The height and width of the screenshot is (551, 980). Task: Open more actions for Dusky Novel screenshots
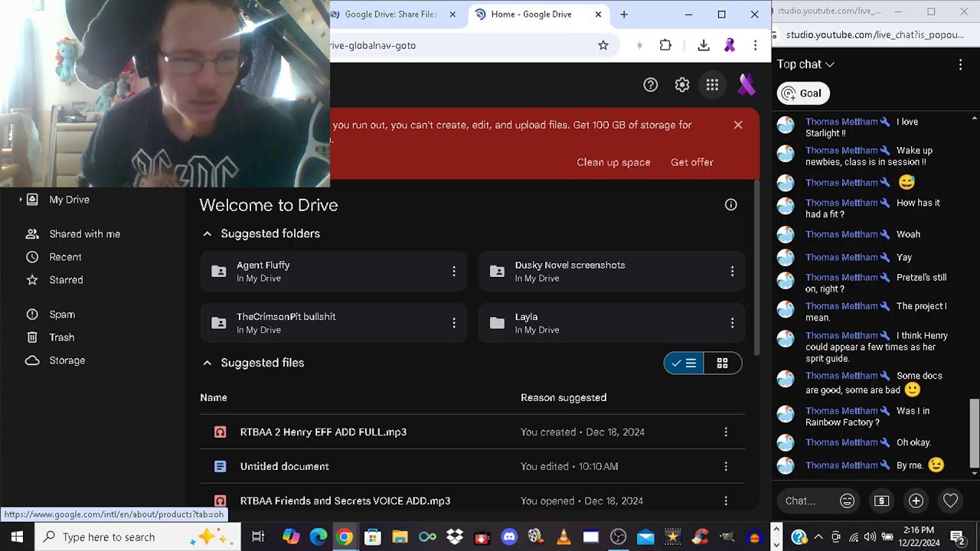732,271
